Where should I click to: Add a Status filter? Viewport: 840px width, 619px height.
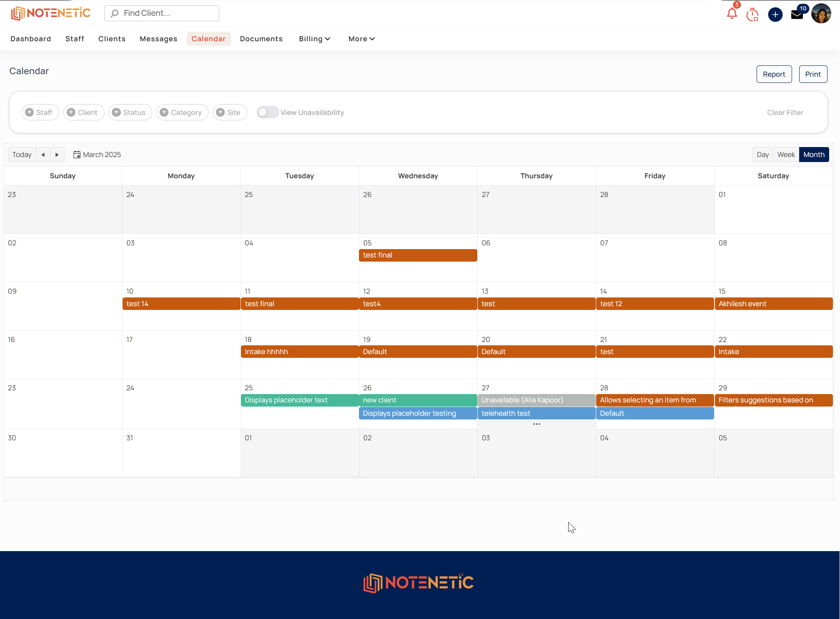pos(130,112)
